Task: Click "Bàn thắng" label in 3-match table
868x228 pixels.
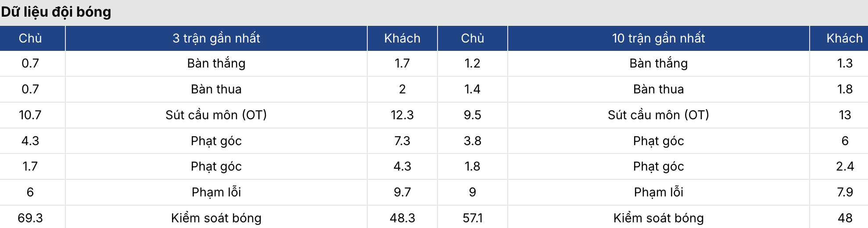Action: [x=216, y=64]
